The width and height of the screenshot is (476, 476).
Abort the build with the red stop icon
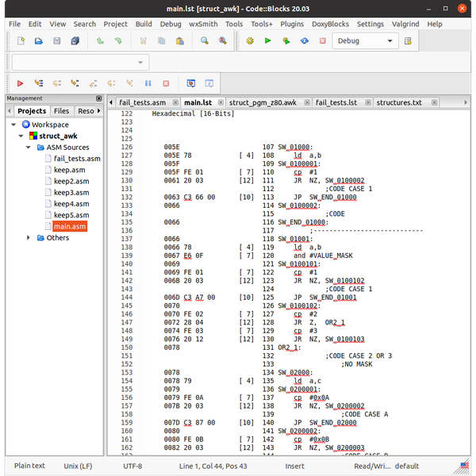323,40
